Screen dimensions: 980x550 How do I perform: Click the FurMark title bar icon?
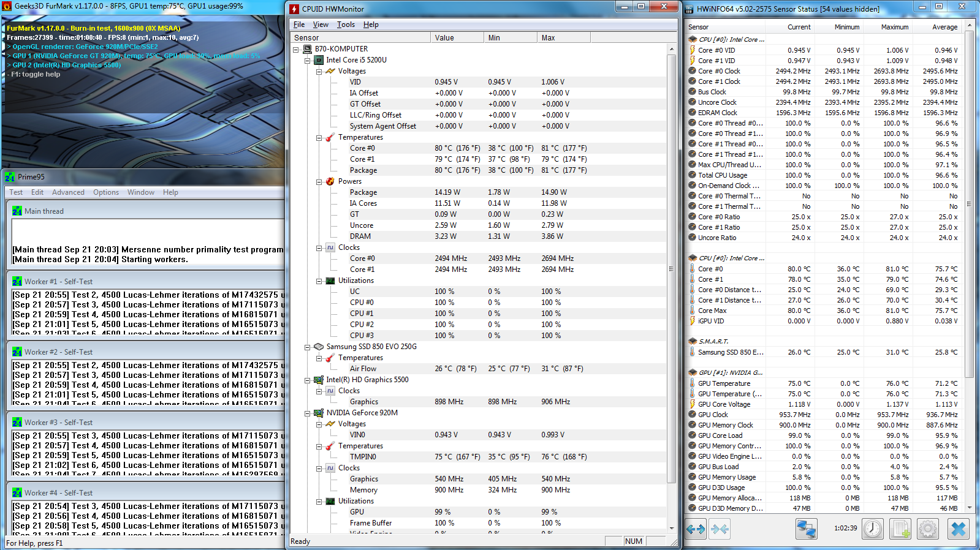[x=7, y=6]
